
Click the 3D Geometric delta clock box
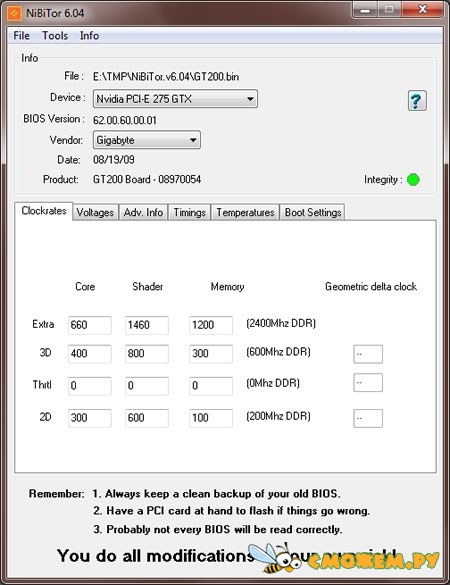point(368,354)
